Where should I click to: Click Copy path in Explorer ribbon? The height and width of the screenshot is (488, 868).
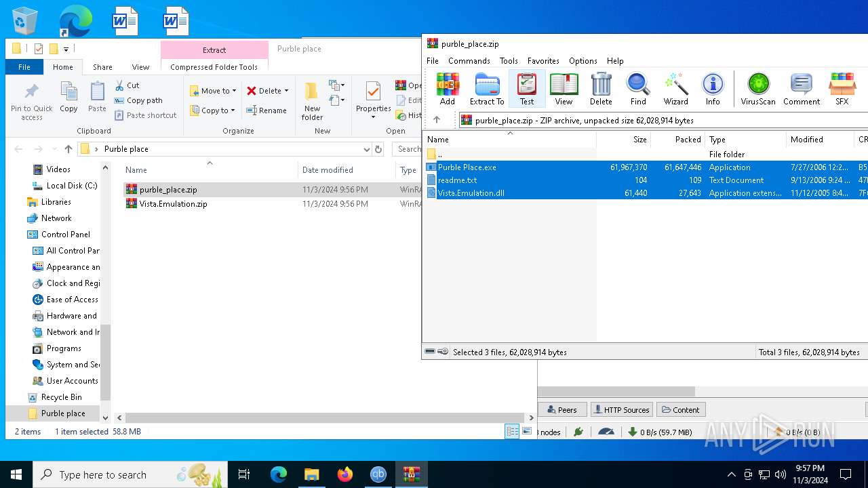pyautogui.click(x=138, y=100)
